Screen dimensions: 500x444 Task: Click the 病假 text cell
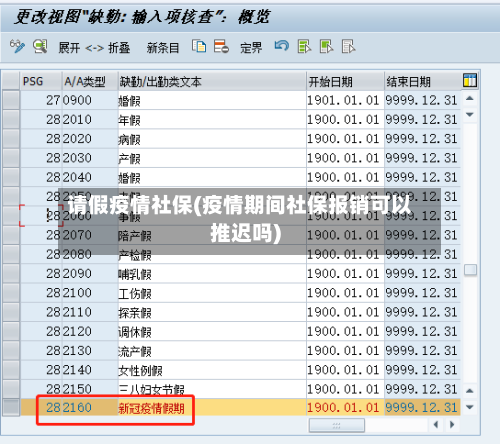point(212,139)
